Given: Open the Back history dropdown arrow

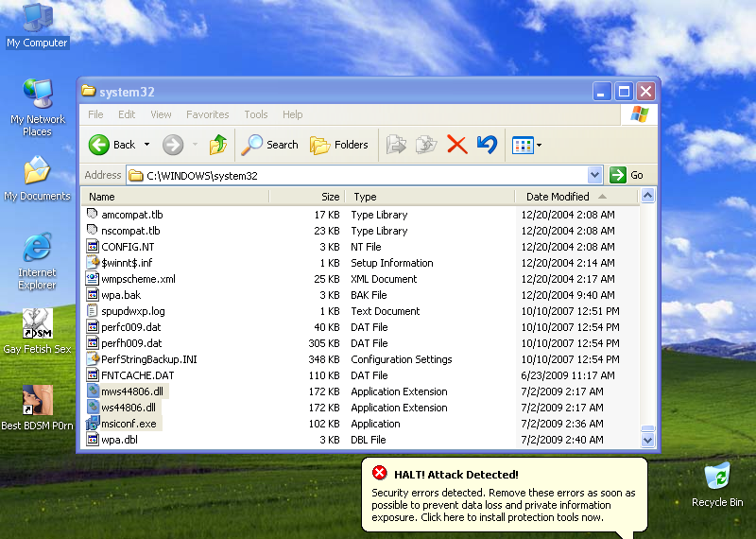Looking at the screenshot, I should pyautogui.click(x=146, y=145).
